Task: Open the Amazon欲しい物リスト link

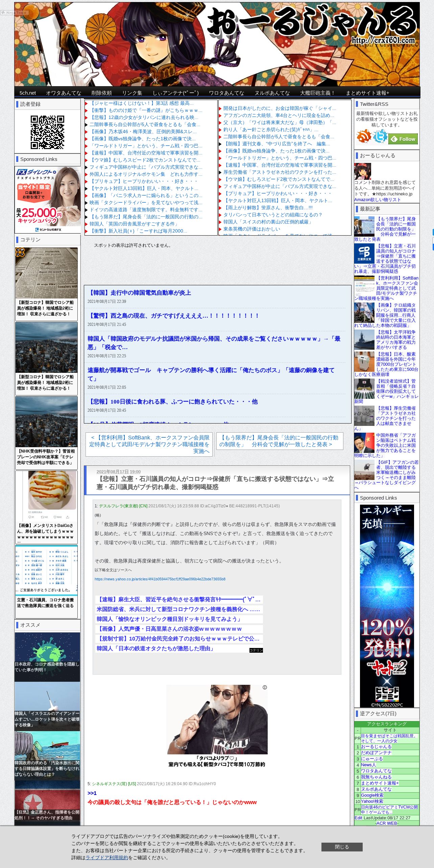Action: click(x=378, y=199)
